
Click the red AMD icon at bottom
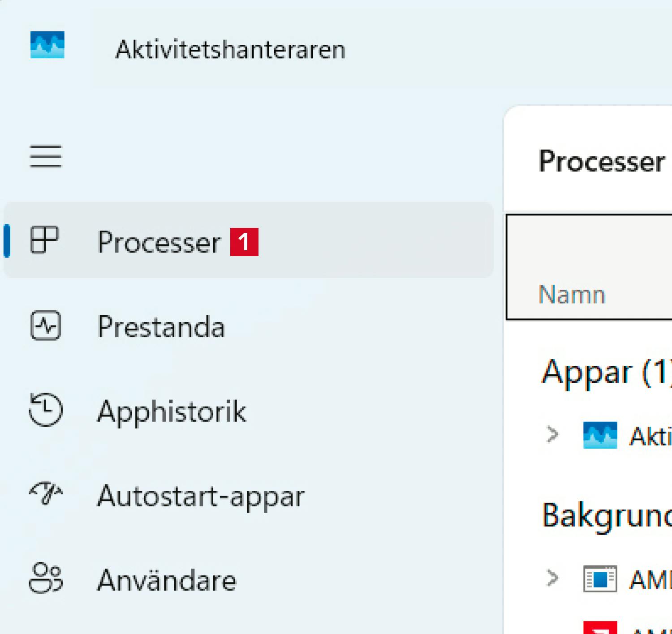click(600, 627)
